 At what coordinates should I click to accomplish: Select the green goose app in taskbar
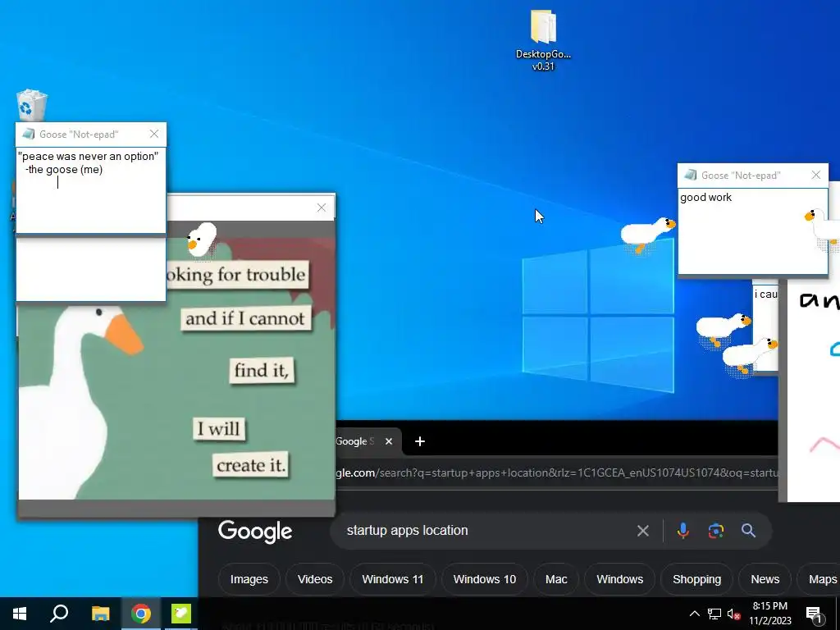point(181,614)
